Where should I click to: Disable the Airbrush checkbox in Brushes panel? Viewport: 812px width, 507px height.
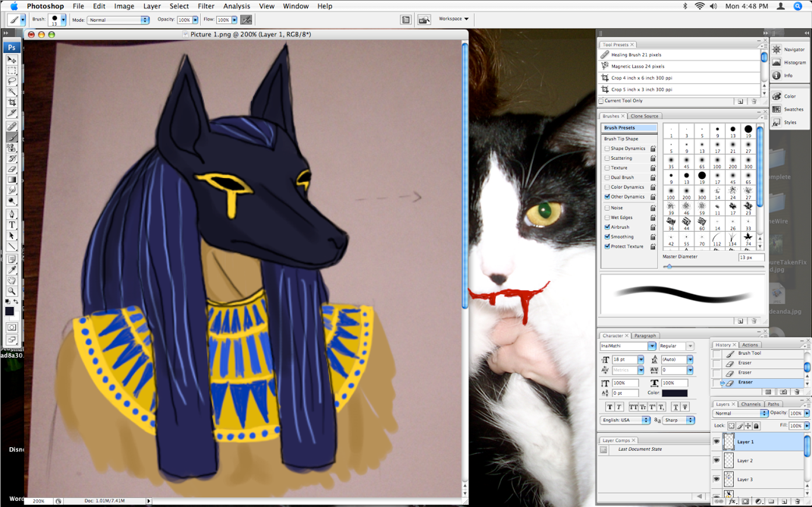[x=607, y=227]
